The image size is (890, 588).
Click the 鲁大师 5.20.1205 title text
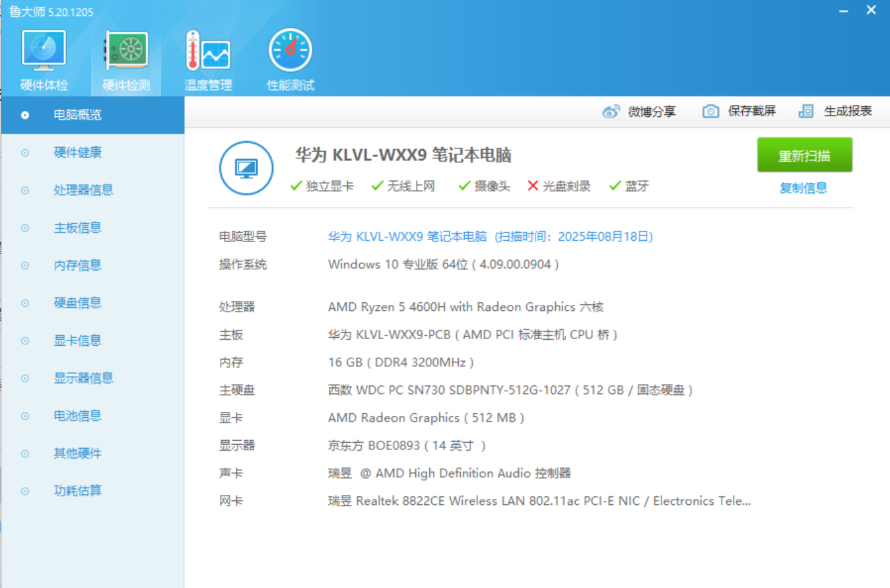pos(51,12)
